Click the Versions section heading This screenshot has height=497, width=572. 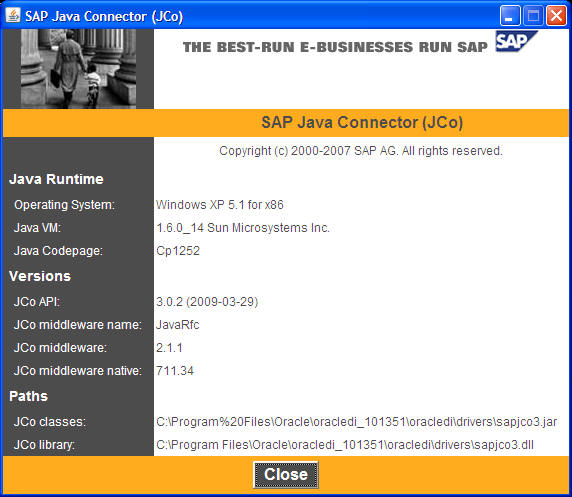(40, 276)
